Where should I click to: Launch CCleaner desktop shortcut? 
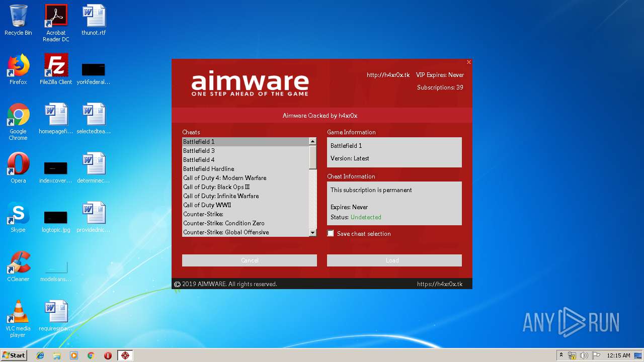click(18, 266)
